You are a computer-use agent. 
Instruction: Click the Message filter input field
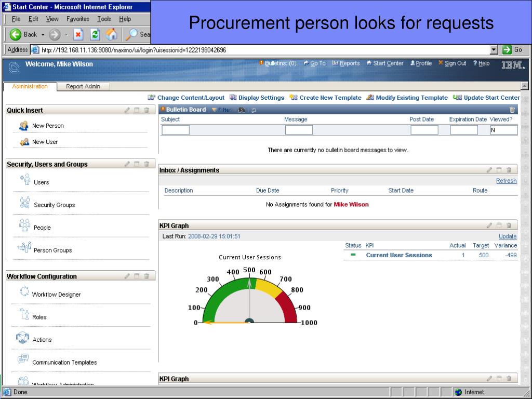(299, 130)
